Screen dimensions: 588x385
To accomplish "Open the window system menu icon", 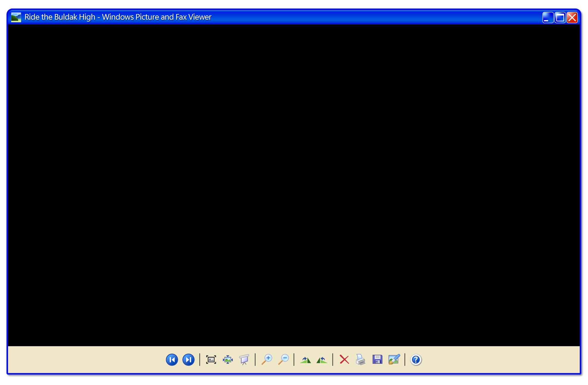I will 16,17.
